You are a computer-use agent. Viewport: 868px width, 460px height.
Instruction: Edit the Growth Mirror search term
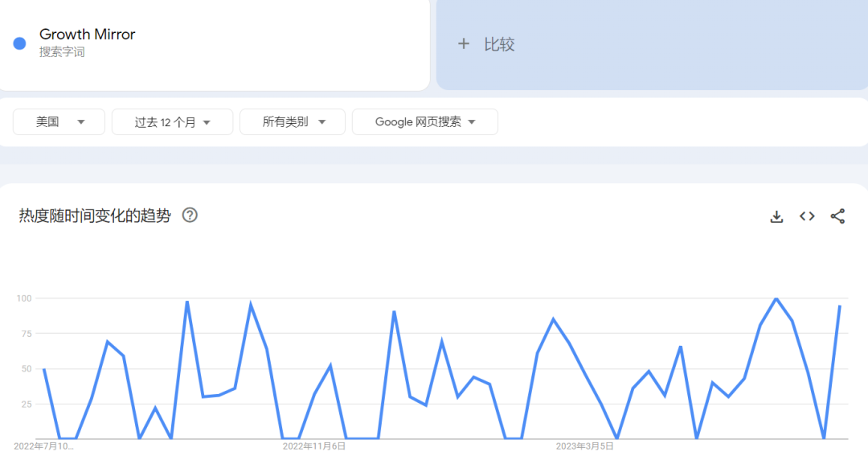click(88, 35)
